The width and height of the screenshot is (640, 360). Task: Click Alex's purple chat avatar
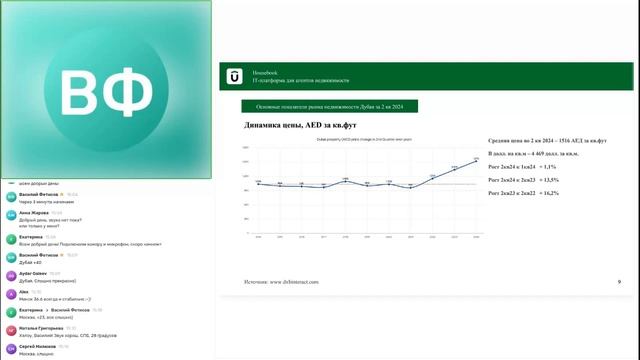click(11, 294)
